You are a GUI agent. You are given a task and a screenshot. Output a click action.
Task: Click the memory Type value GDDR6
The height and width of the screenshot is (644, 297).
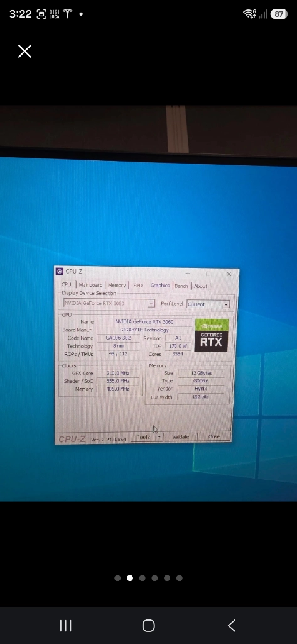pyautogui.click(x=202, y=381)
